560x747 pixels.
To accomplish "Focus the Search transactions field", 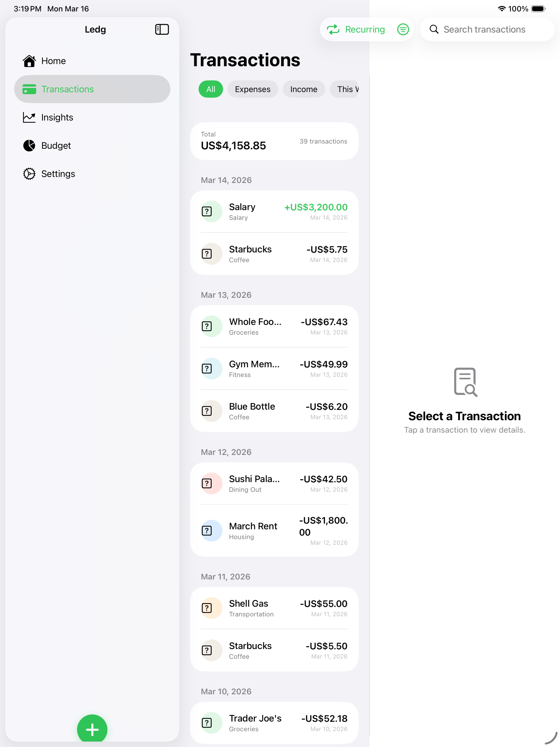I will click(x=487, y=29).
